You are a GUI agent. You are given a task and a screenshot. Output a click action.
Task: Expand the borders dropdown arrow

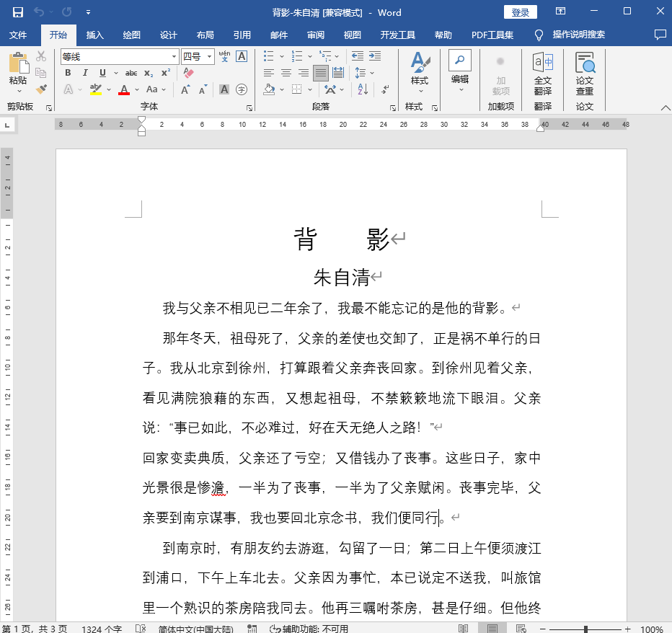pos(310,89)
